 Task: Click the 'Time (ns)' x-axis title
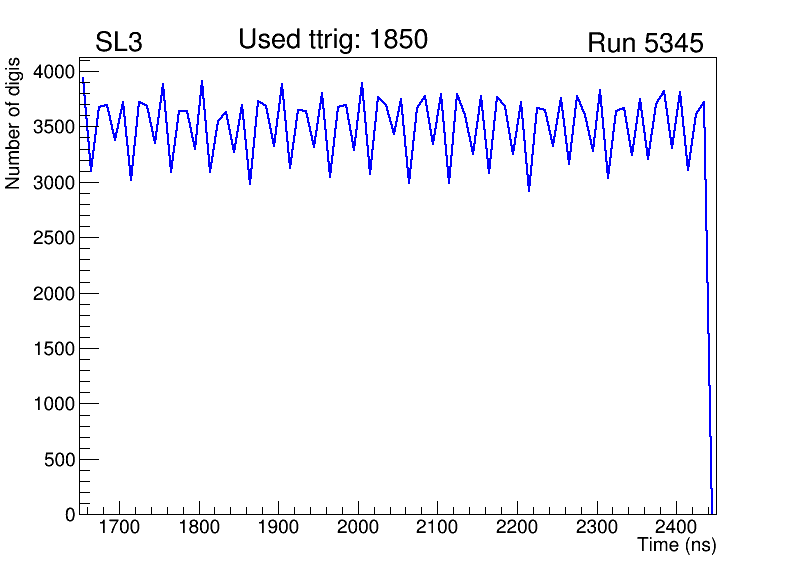coord(677,546)
